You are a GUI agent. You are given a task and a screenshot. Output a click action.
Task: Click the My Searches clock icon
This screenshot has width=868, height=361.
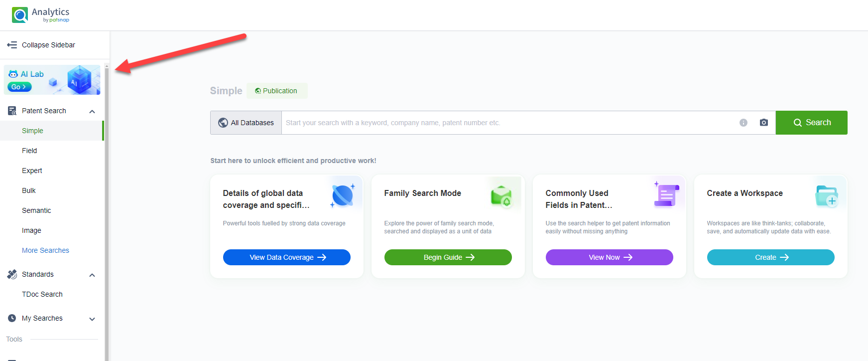(12, 318)
